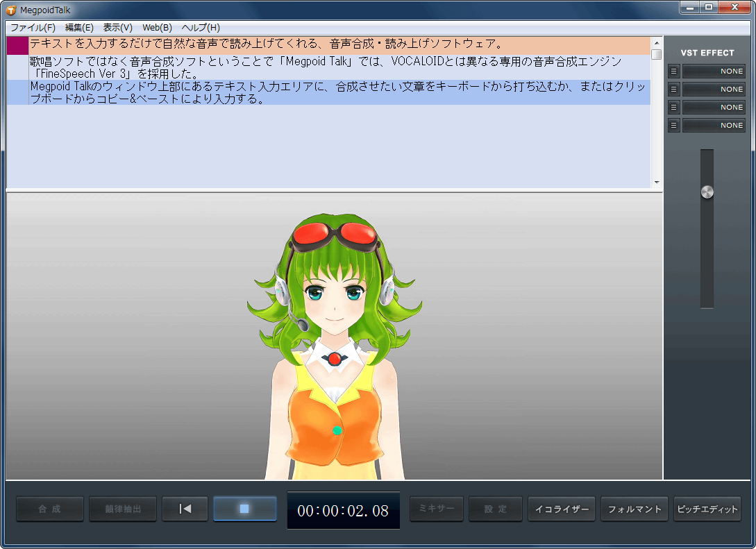This screenshot has width=756, height=549.
Task: Open the フォルマント formant panel
Action: pyautogui.click(x=635, y=509)
